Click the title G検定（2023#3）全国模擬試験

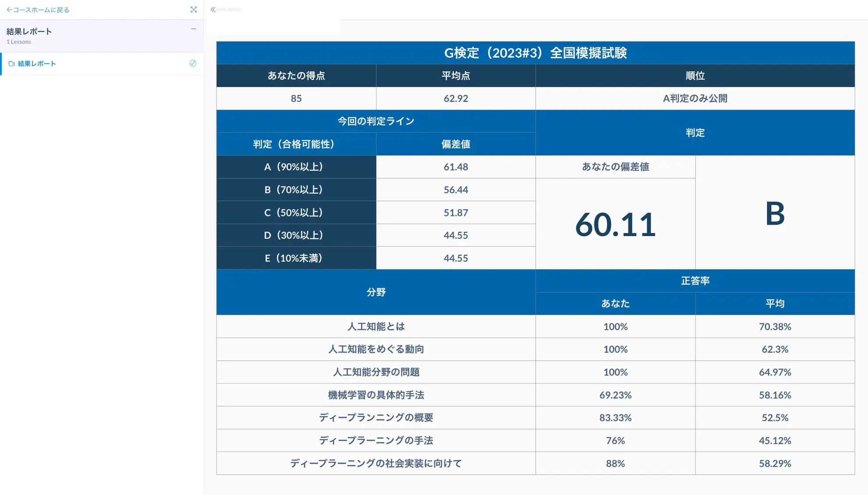point(535,53)
